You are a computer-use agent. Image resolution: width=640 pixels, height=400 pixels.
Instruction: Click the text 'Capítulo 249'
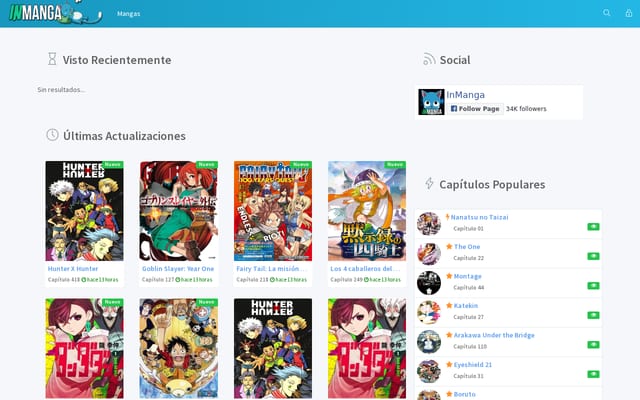347,280
